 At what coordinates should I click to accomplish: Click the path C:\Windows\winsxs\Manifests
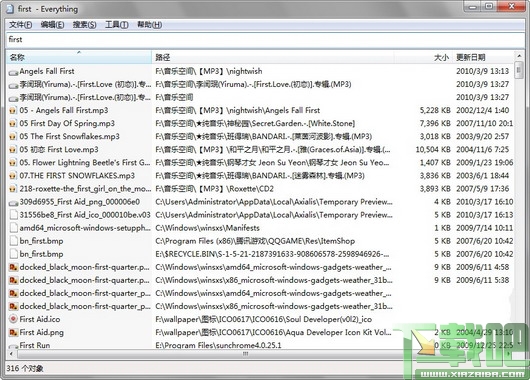(207, 228)
